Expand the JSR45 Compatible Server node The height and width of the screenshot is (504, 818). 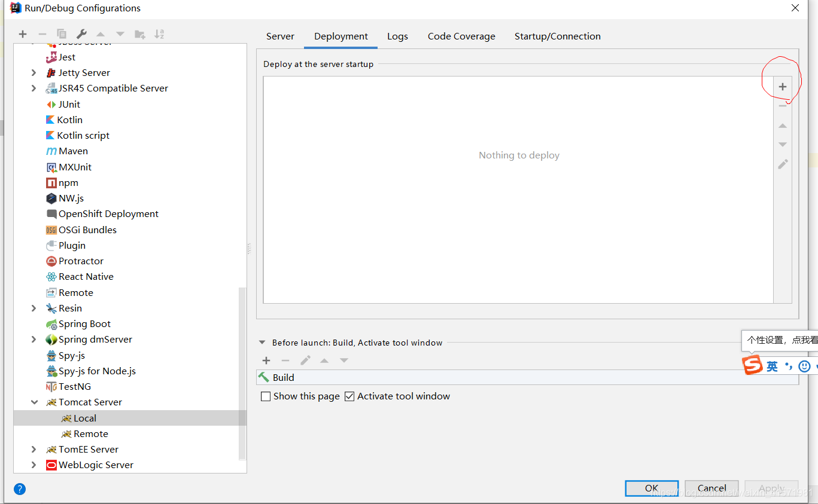tap(34, 88)
